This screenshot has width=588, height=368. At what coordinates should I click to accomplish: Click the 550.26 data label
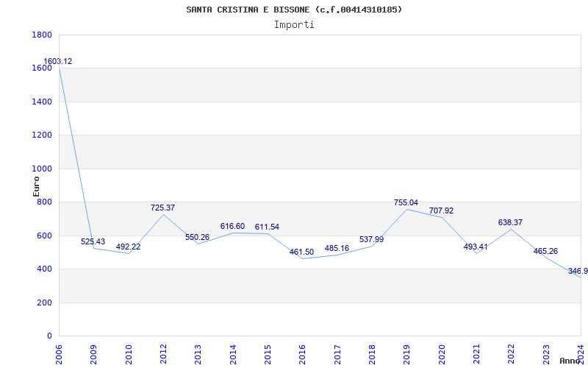(x=197, y=237)
